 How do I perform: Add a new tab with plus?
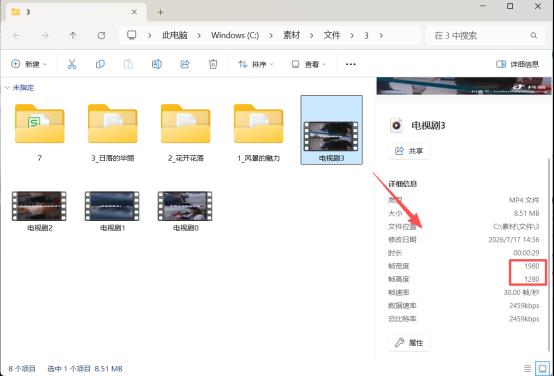160,12
